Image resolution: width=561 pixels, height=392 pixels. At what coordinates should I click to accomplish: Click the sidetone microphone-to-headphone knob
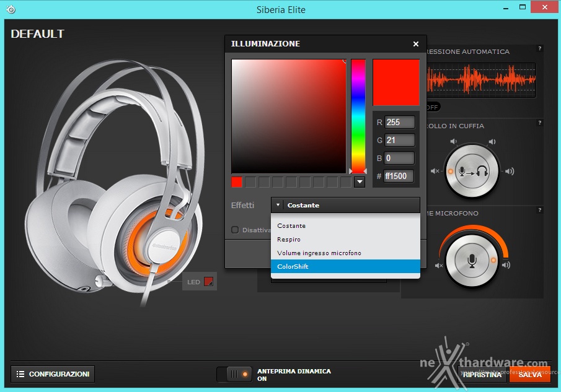[x=472, y=172]
